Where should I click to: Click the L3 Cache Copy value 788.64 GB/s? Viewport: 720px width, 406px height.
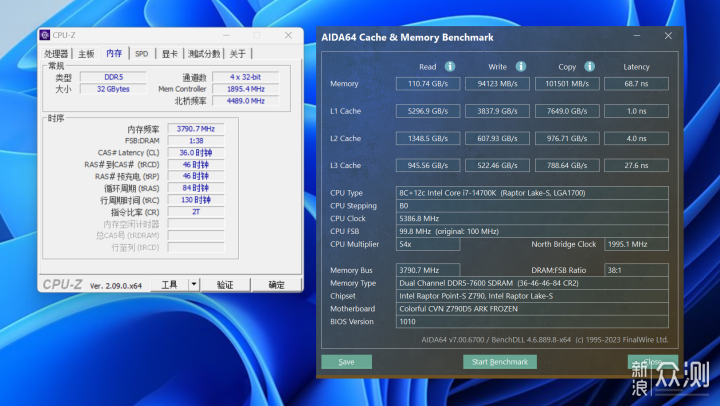(567, 165)
